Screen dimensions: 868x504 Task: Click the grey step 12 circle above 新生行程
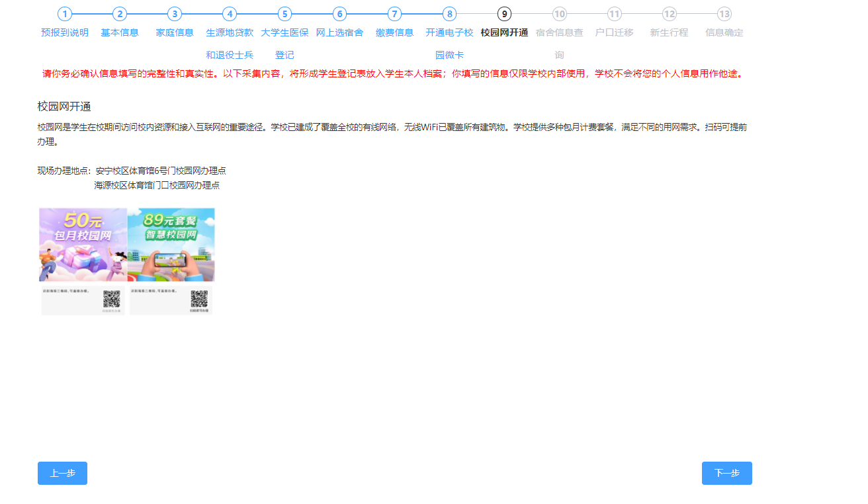tap(669, 12)
